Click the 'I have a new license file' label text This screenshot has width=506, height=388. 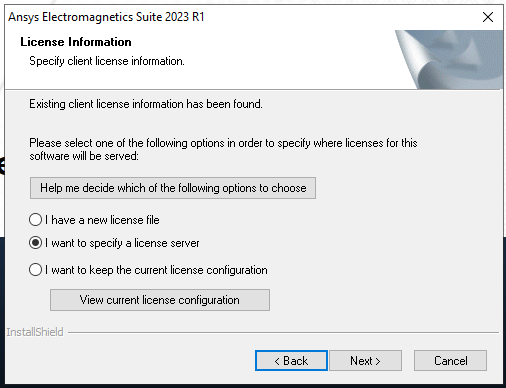point(102,220)
